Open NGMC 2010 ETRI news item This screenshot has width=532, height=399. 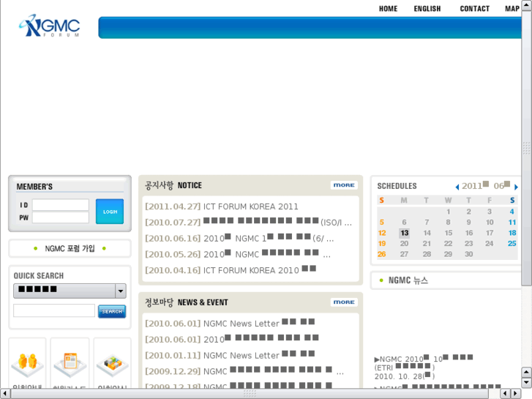pos(424,368)
